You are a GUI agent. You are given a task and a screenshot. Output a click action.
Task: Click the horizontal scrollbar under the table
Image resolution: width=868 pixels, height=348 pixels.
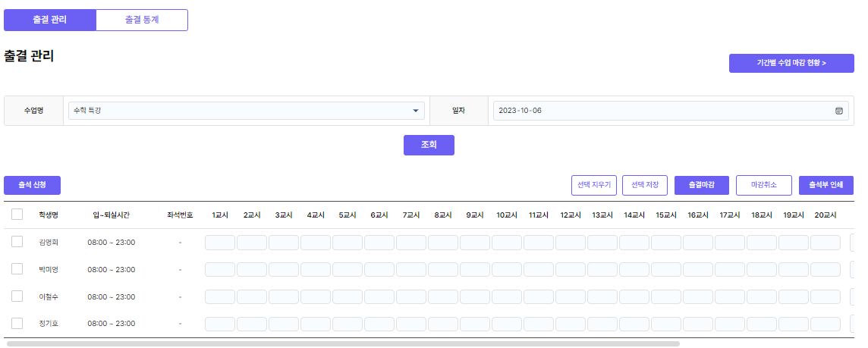point(343,343)
